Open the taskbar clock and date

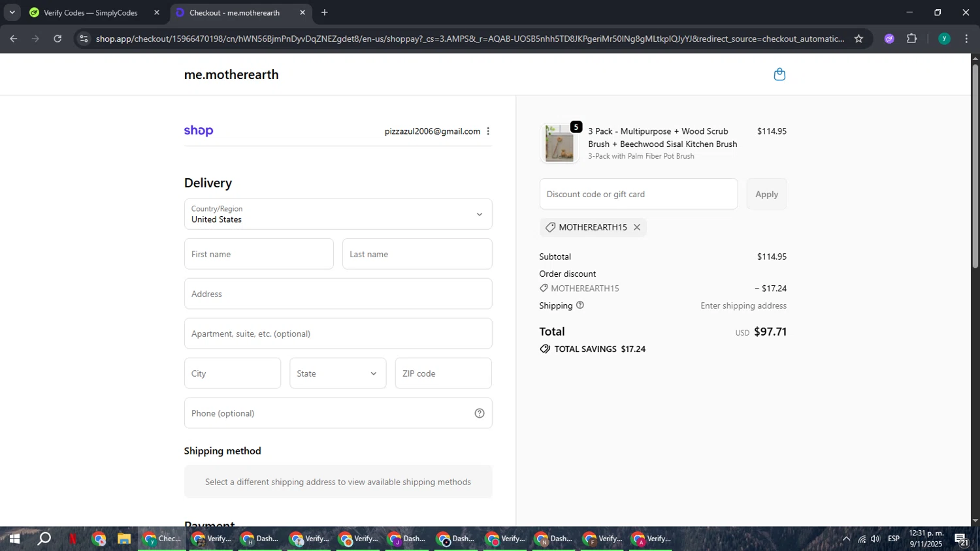926,539
